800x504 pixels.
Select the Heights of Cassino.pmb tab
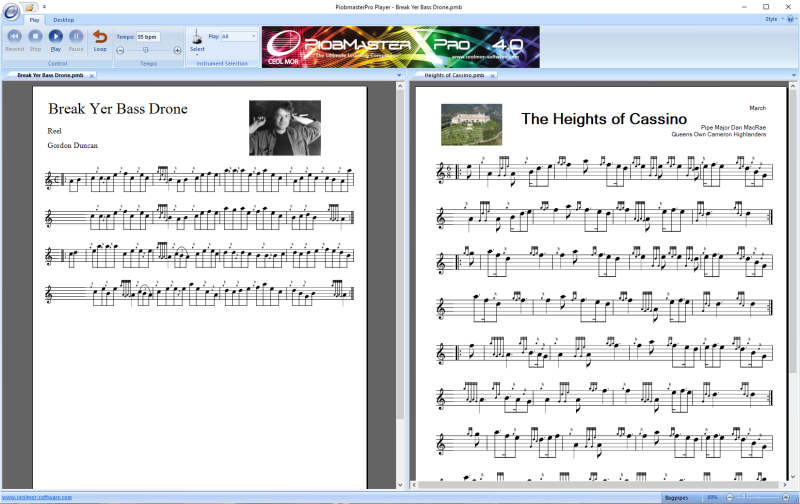tap(453, 75)
